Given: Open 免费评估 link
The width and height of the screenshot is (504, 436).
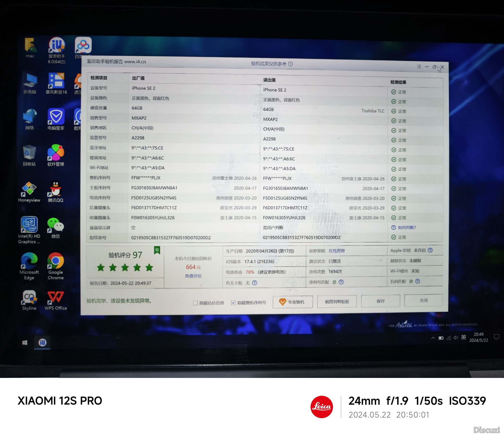Looking at the screenshot, I should point(193,276).
